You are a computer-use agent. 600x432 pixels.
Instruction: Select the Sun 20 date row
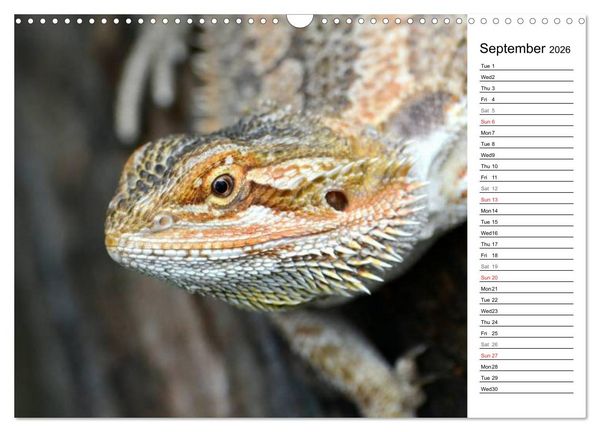pyautogui.click(x=527, y=277)
